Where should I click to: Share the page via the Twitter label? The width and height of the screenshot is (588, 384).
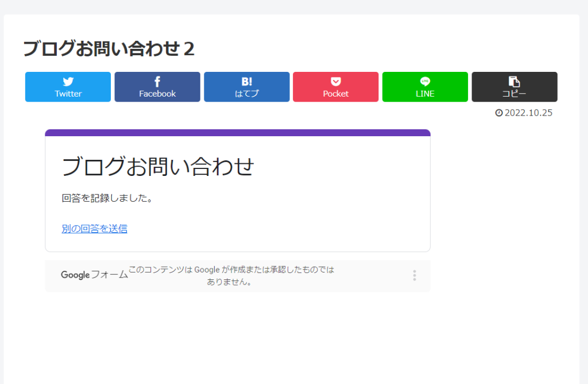point(68,94)
